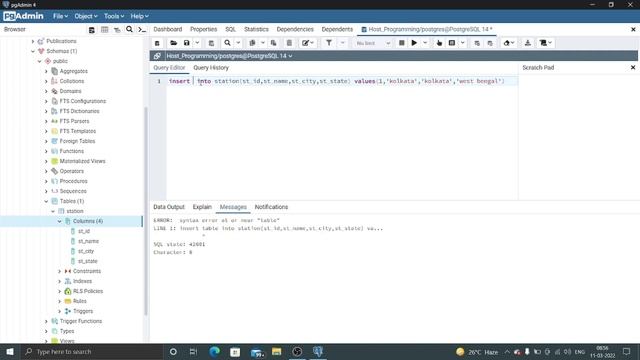The height and width of the screenshot is (360, 640).
Task: Expand the Trigger Functions node
Action: point(46,321)
